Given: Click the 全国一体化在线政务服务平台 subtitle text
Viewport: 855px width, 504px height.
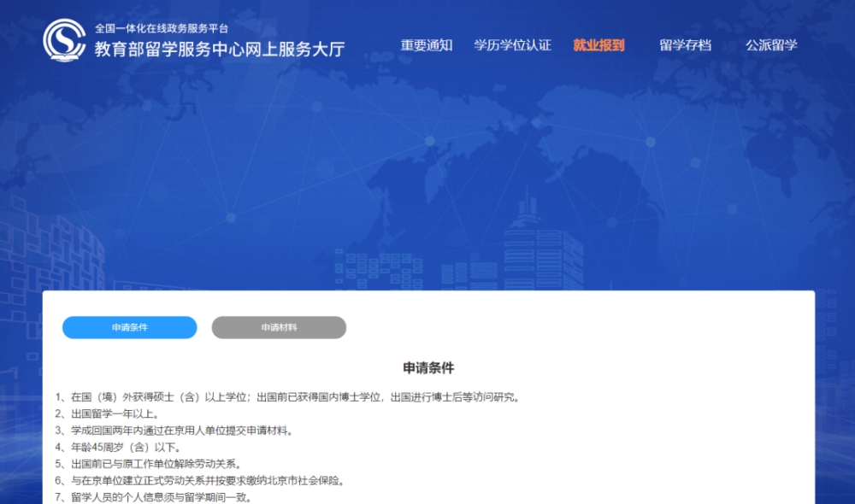Looking at the screenshot, I should [162, 28].
